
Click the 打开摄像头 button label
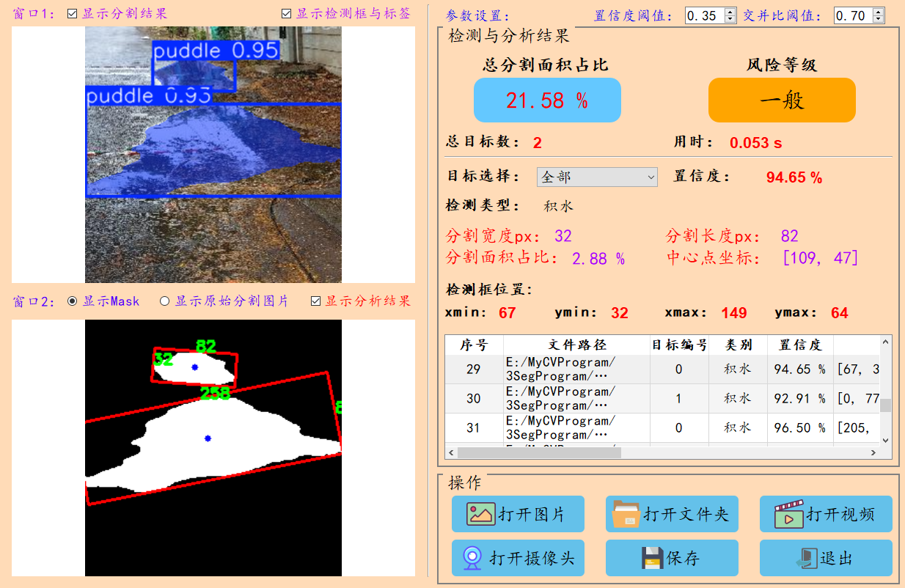532,558
